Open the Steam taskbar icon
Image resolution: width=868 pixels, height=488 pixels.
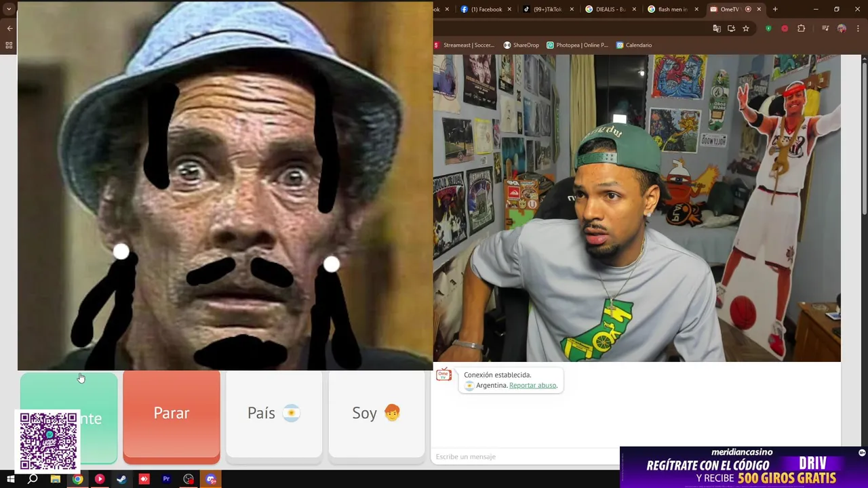121,479
